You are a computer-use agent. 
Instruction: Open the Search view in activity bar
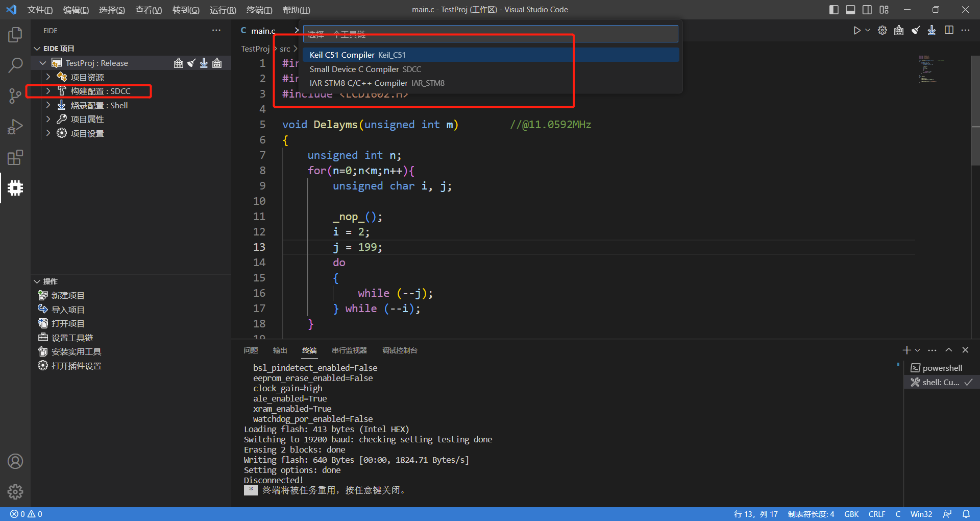(x=15, y=65)
